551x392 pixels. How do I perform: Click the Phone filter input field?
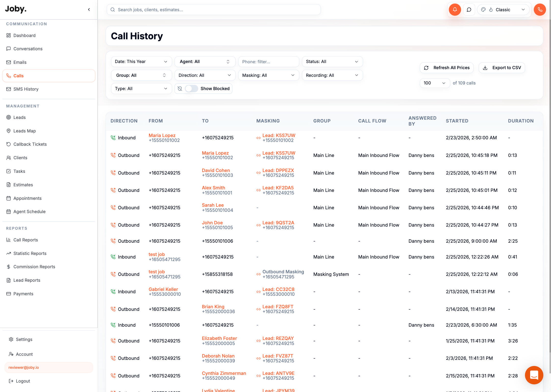coord(269,62)
